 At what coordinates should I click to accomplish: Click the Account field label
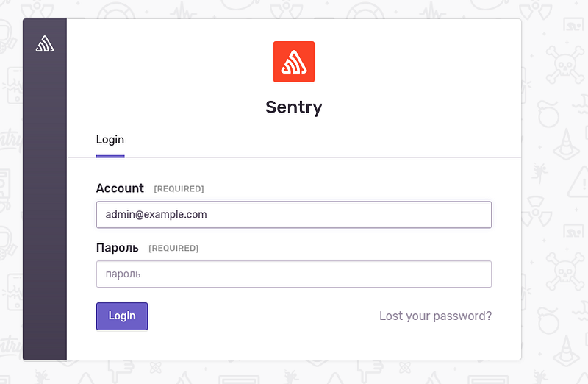pyautogui.click(x=120, y=188)
